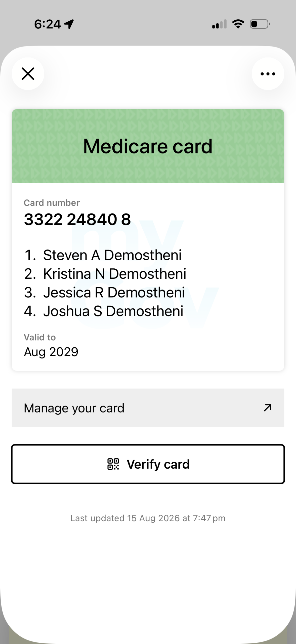The width and height of the screenshot is (296, 644).
Task: Select Steven A Demostheni entry
Action: [103, 255]
